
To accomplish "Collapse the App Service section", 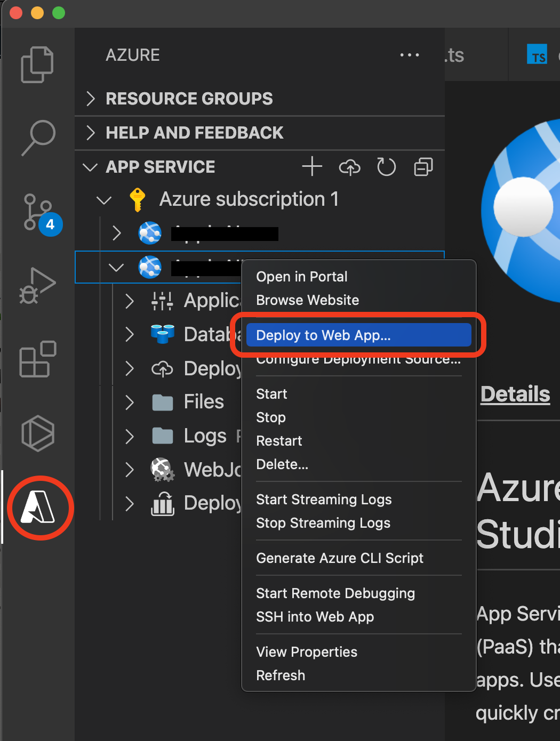I will coord(90,167).
